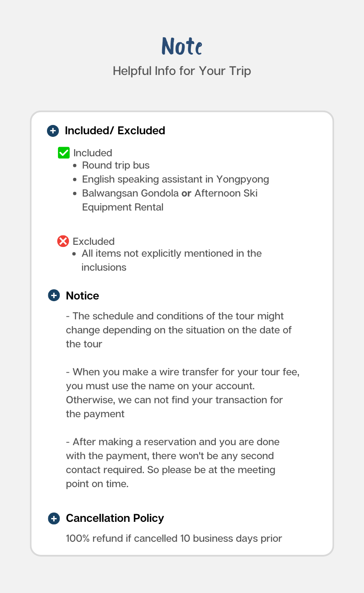Expand the Included/ Excluded section heading

point(115,131)
